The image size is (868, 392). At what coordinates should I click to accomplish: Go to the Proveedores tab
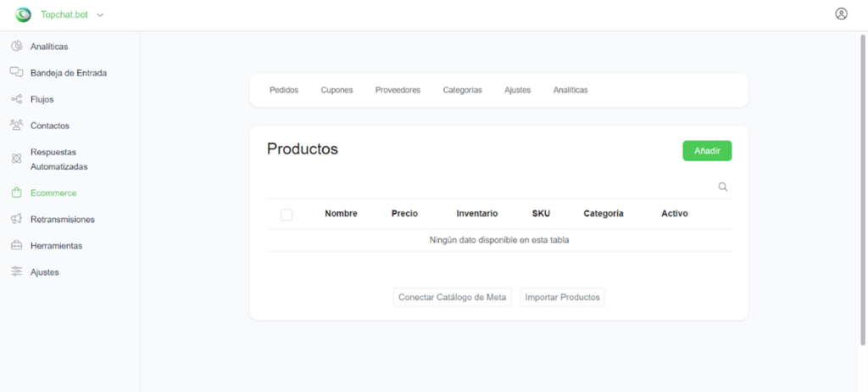coord(398,90)
